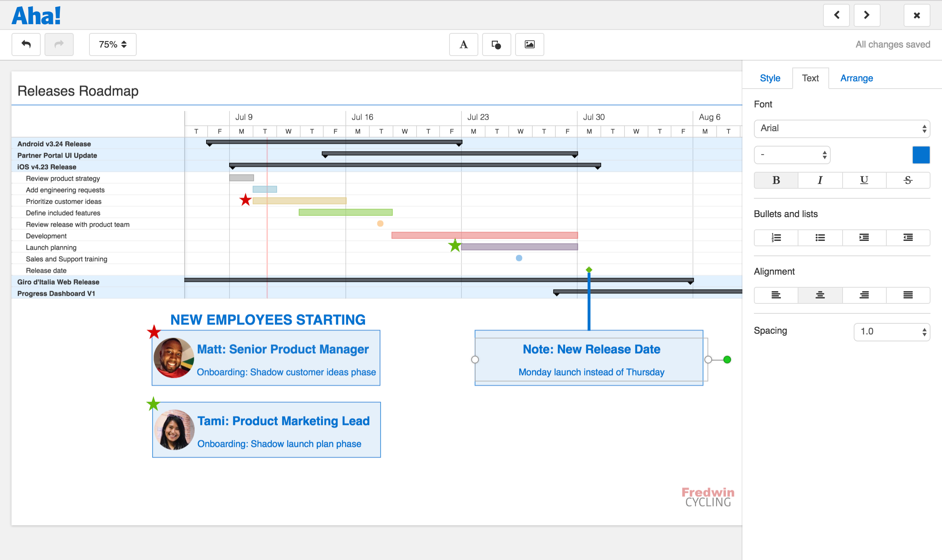Image resolution: width=942 pixels, height=560 pixels.
Task: Toggle underline formatting
Action: click(x=864, y=180)
